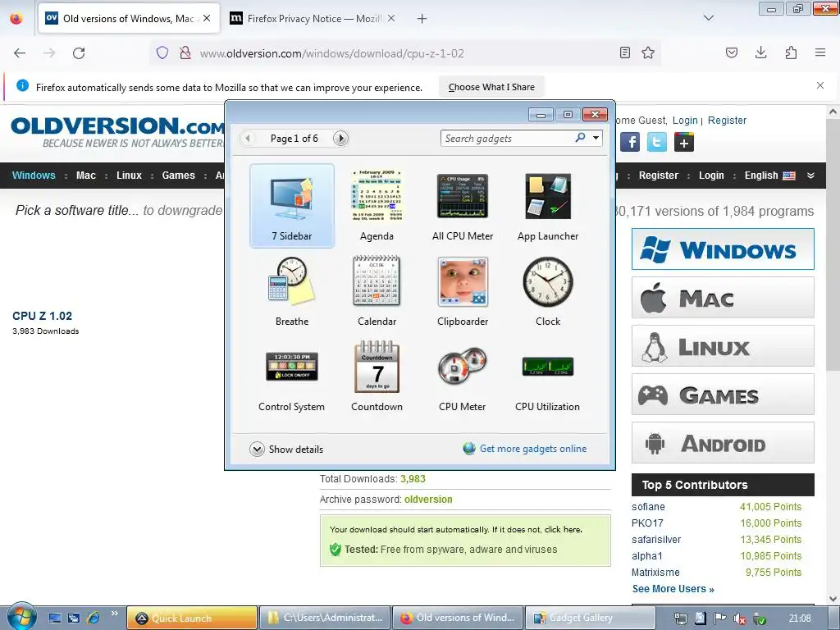Click Choose What I Share button
Image resolution: width=840 pixels, height=630 pixels.
[x=491, y=87]
